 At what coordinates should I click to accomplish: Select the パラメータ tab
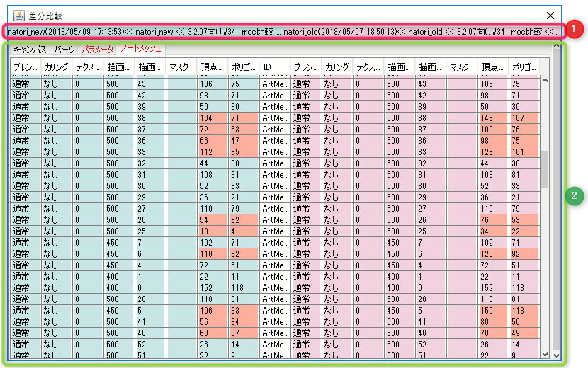(98, 50)
